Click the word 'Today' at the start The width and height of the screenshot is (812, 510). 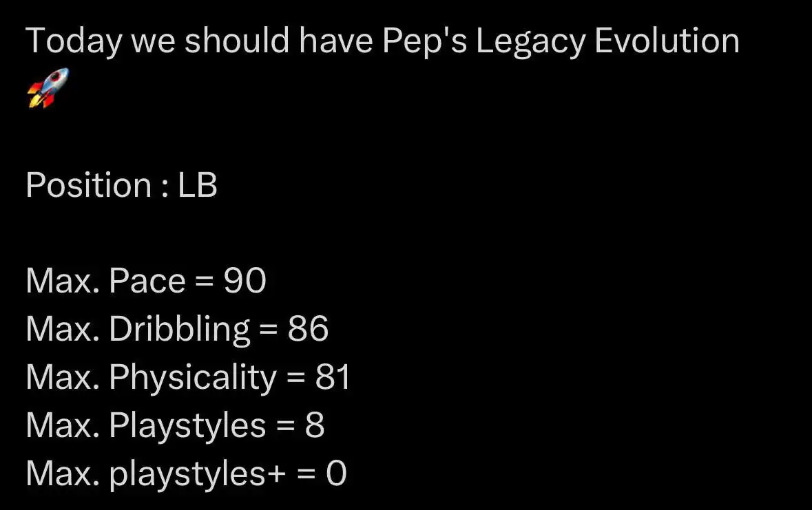click(74, 41)
